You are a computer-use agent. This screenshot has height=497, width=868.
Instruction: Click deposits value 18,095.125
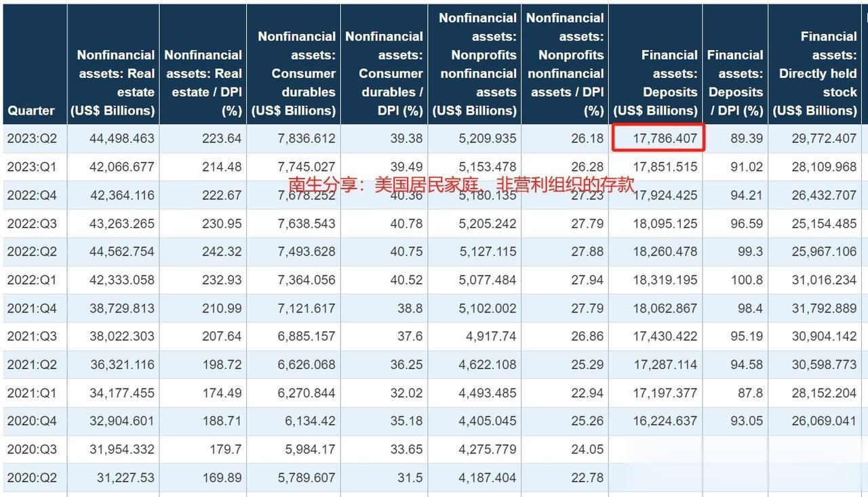[x=665, y=223]
